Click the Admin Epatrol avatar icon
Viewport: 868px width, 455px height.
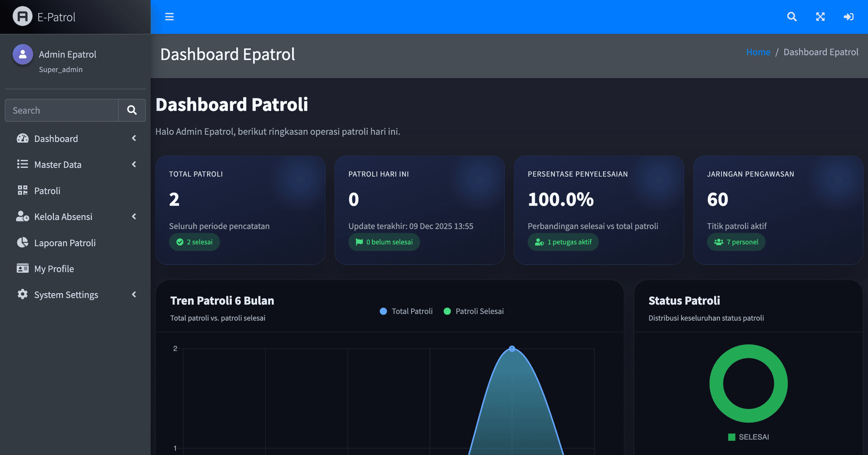click(23, 55)
